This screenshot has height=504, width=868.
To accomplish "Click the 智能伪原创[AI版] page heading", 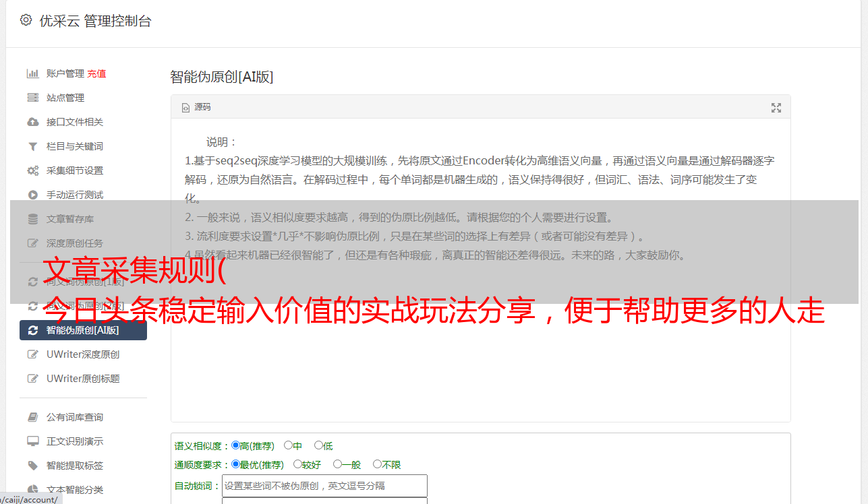I will (222, 77).
